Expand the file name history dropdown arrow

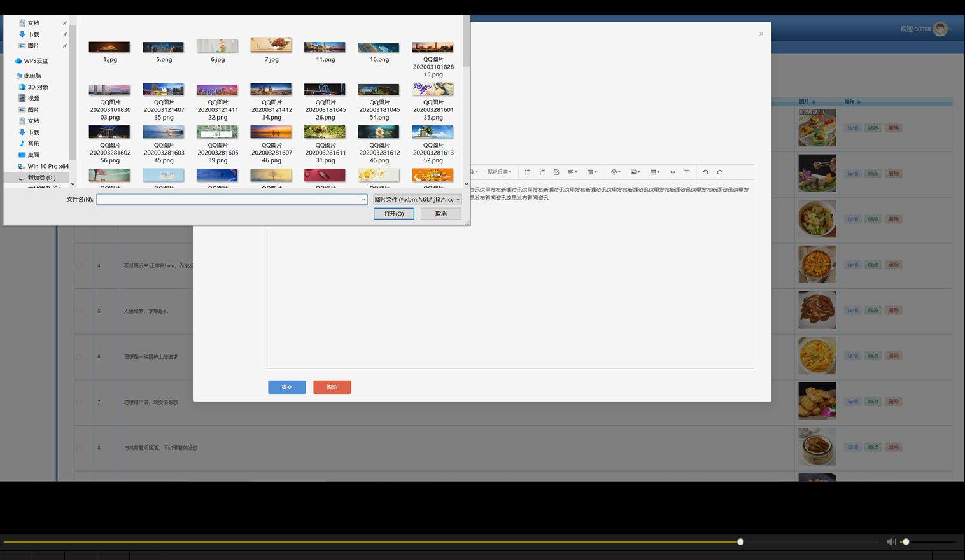coord(363,200)
